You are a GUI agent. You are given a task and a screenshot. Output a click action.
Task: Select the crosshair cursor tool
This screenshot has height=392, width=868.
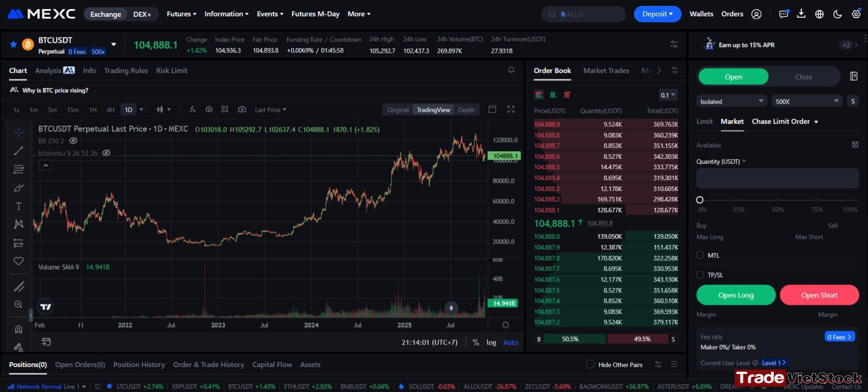(x=19, y=132)
